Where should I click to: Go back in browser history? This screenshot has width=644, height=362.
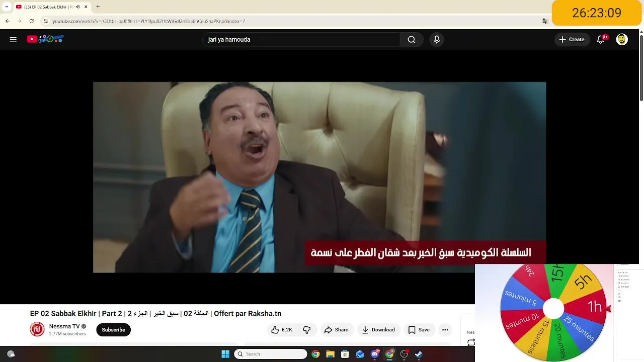[7, 21]
